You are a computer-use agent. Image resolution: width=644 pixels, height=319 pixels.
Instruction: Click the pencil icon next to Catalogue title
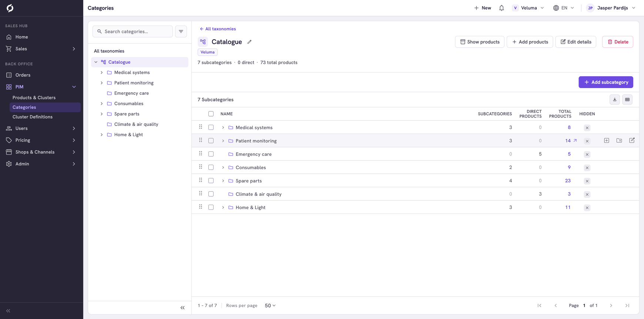(x=249, y=42)
